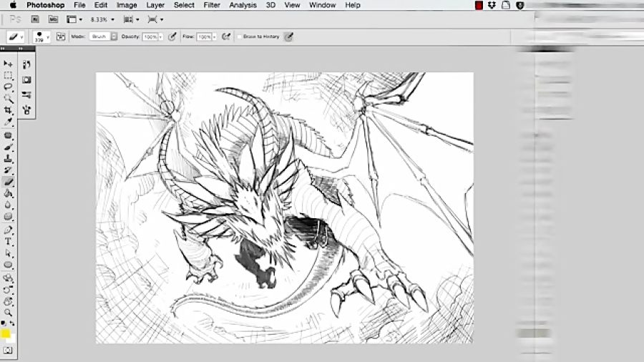This screenshot has width=644, height=362.
Task: Click the Flow percentage field
Action: 204,37
